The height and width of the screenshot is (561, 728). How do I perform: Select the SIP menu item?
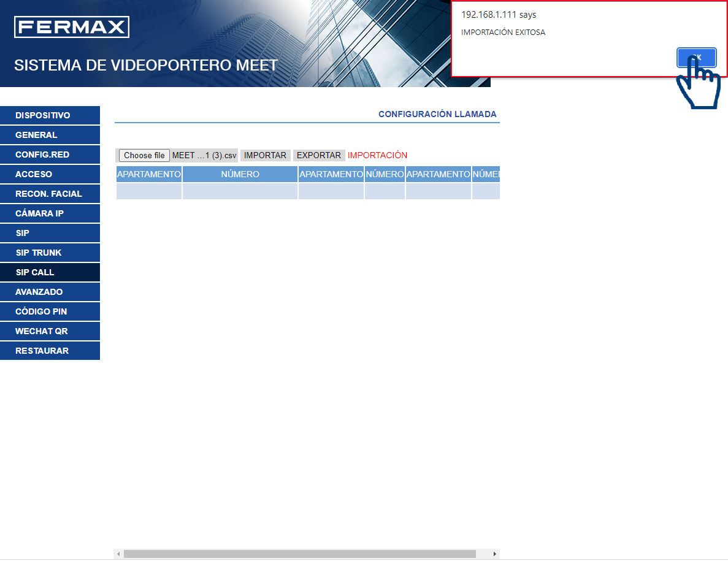(x=50, y=233)
